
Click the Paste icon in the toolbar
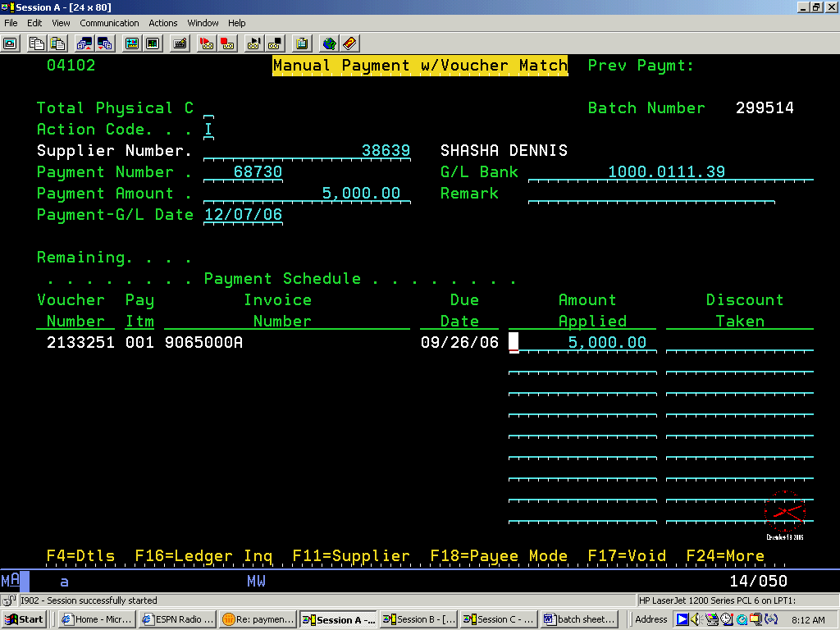point(55,43)
